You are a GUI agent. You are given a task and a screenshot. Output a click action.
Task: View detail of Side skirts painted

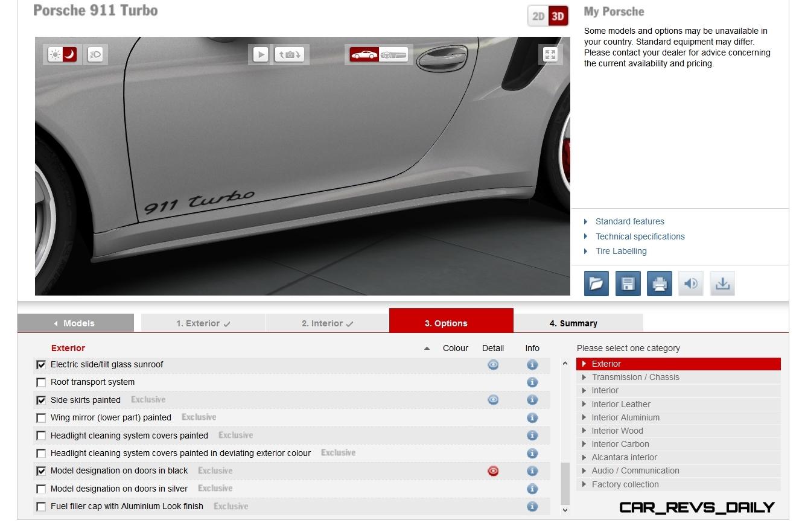point(493,400)
